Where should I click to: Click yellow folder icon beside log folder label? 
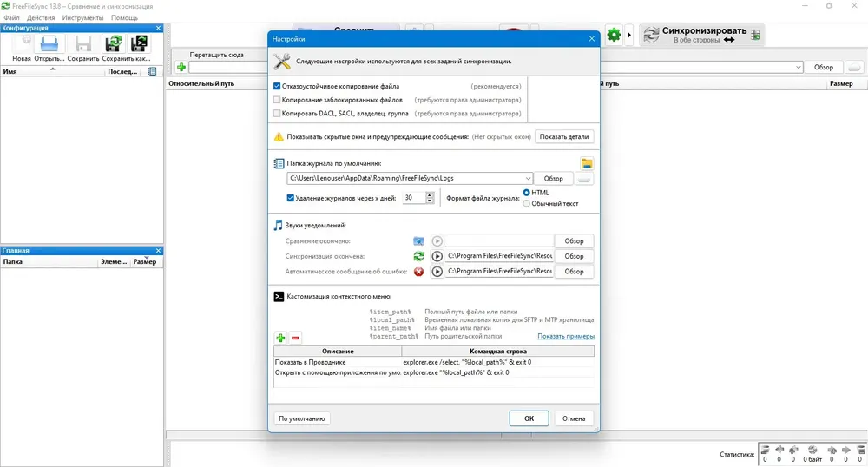coord(587,163)
